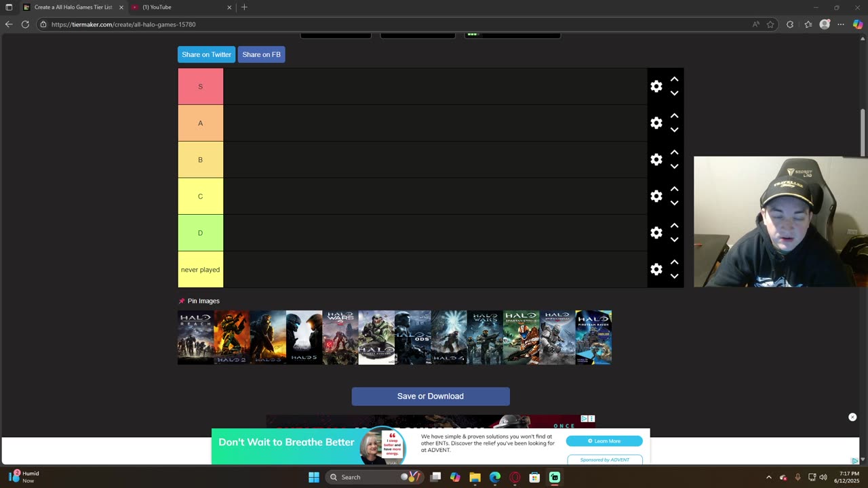
Task: Select Halo Spartan Assault cover image
Action: [x=557, y=338]
